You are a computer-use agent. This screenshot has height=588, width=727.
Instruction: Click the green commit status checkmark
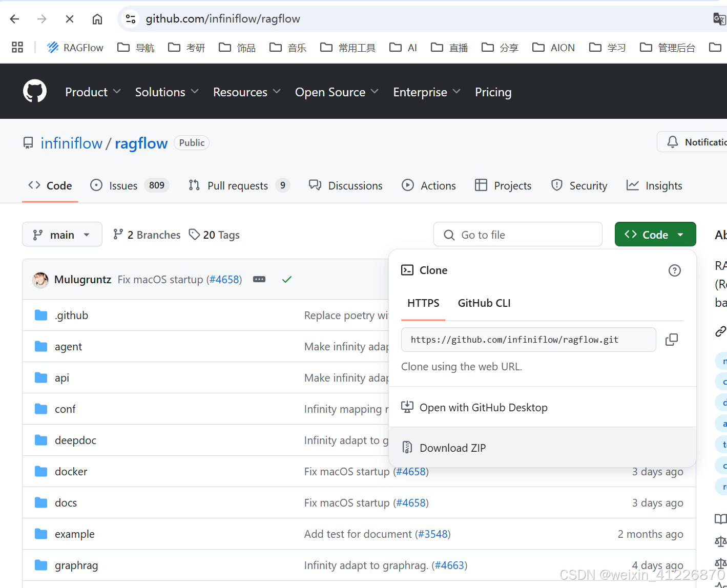(x=287, y=279)
